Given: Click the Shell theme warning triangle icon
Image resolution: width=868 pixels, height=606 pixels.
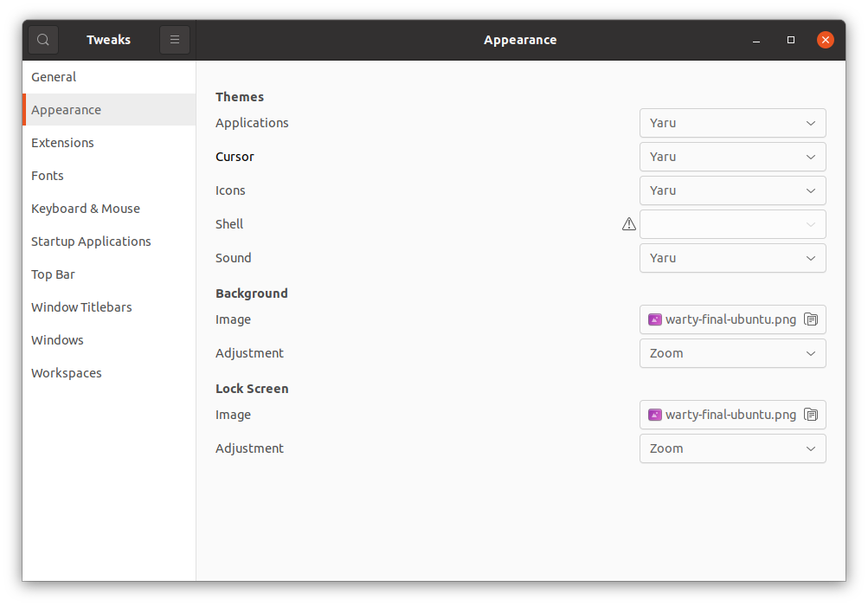Looking at the screenshot, I should point(629,224).
